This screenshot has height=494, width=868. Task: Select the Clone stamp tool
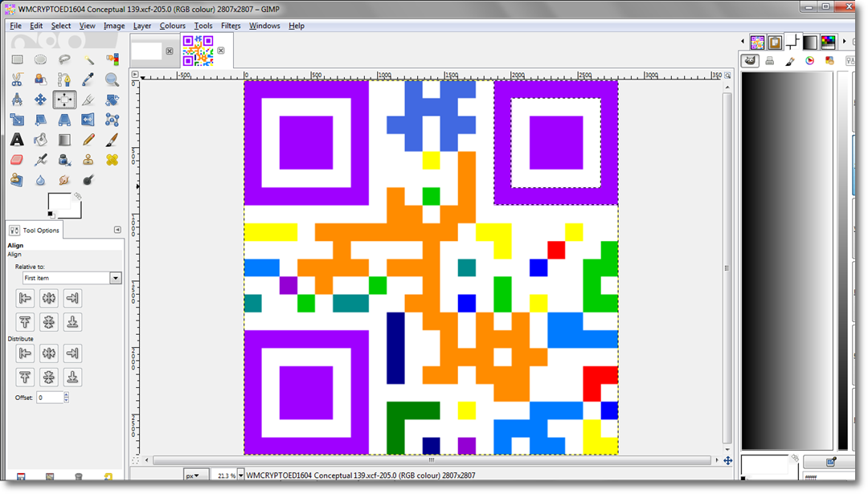tap(88, 160)
